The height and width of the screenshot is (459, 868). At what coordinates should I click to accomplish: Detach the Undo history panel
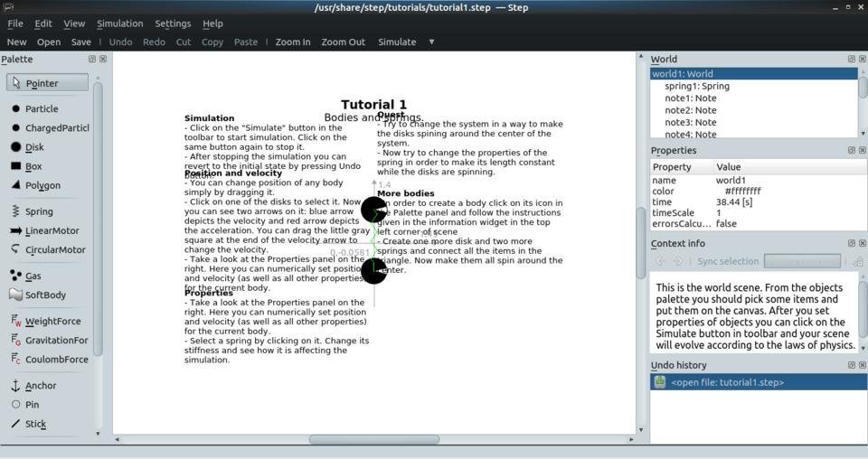851,365
